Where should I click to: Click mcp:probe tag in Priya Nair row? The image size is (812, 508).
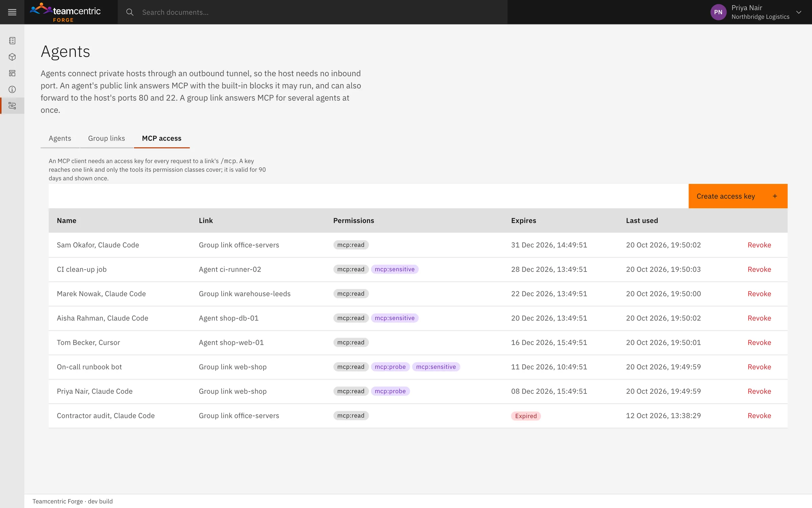(390, 391)
